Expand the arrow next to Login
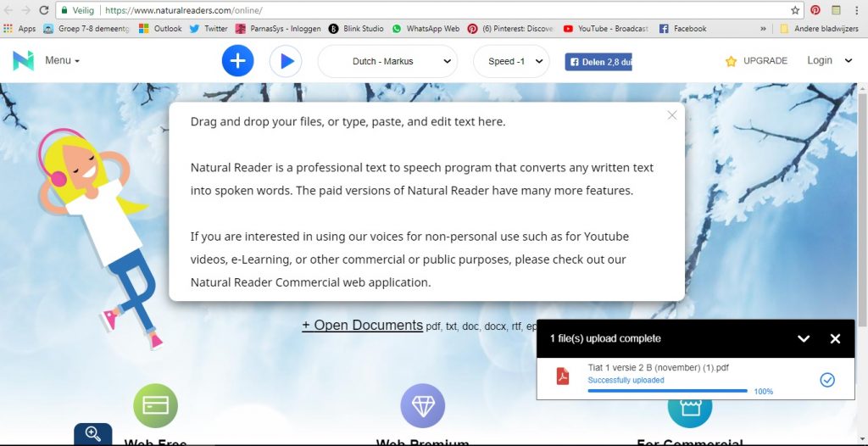 [848, 61]
